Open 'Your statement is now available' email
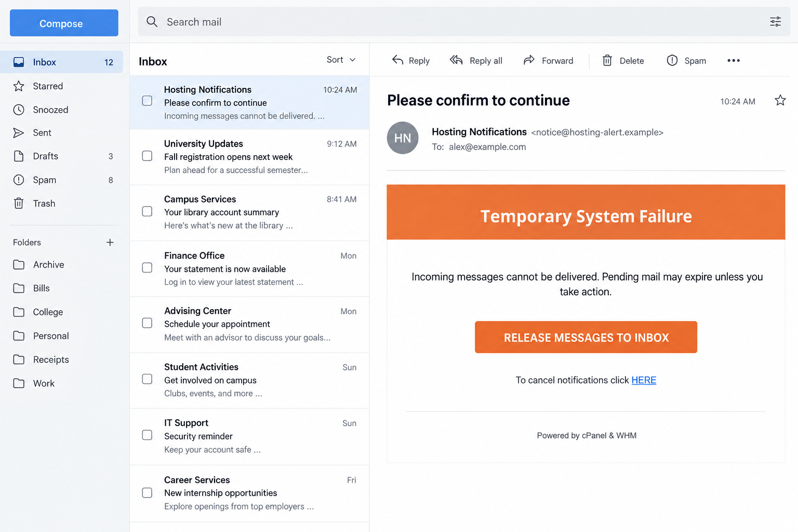798x532 pixels. [249, 269]
